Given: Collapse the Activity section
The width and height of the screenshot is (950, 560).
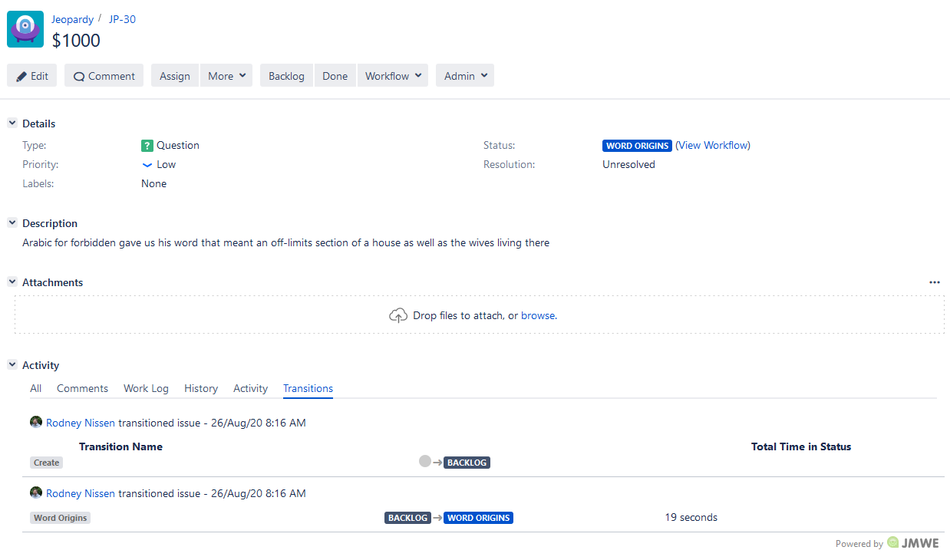Looking at the screenshot, I should click(x=12, y=365).
